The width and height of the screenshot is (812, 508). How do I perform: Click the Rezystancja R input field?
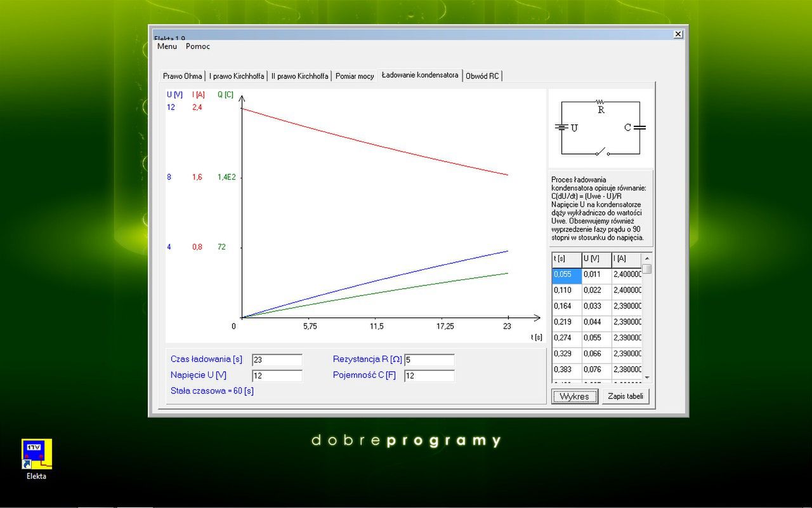pos(429,360)
